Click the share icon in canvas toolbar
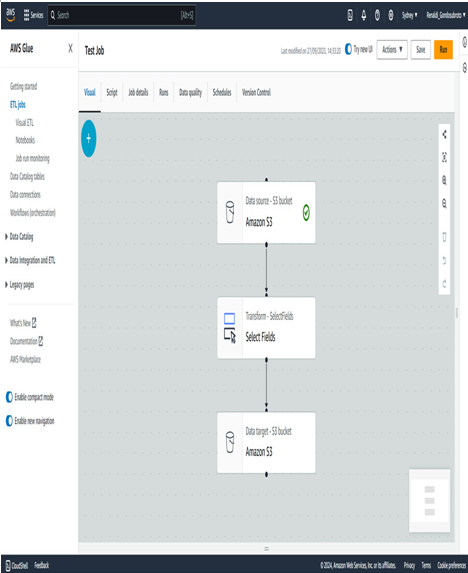Viewport: 468px width, 573px height. [444, 134]
